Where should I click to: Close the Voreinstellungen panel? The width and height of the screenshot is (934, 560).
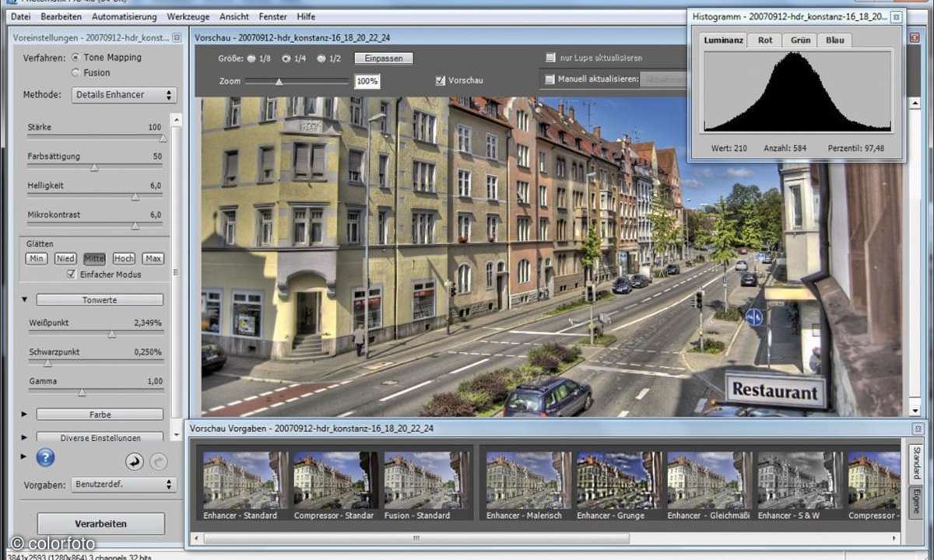click(x=177, y=37)
